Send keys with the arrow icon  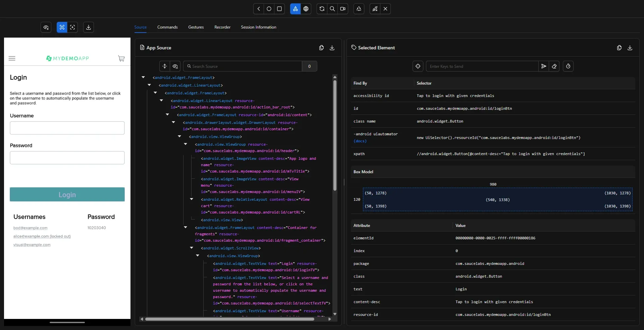click(x=544, y=66)
